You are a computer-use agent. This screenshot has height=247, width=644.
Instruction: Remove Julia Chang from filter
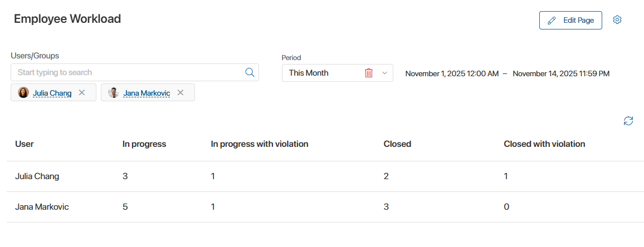(x=82, y=93)
